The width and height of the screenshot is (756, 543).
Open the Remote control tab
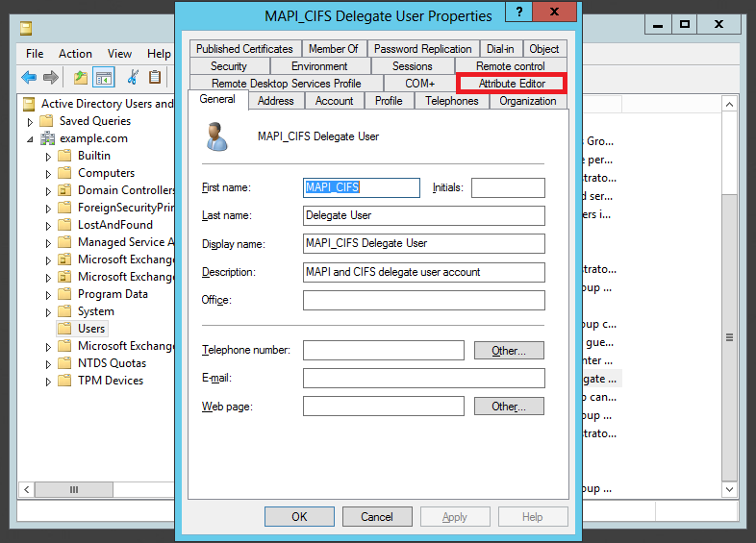pyautogui.click(x=511, y=66)
